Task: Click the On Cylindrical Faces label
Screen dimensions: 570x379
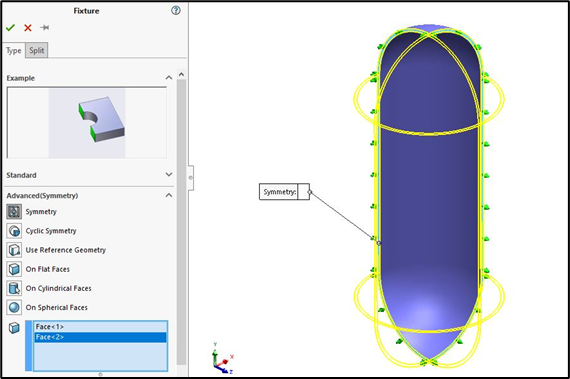Action: pyautogui.click(x=58, y=289)
